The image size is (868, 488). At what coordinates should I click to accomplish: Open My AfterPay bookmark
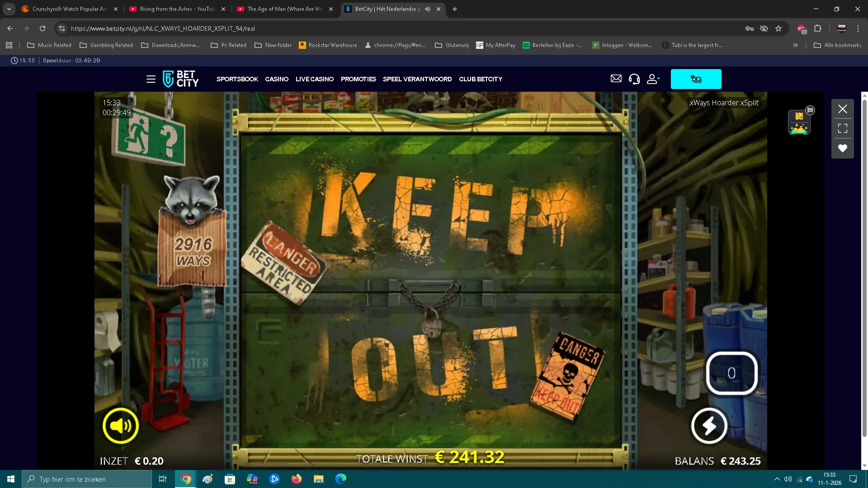click(495, 45)
